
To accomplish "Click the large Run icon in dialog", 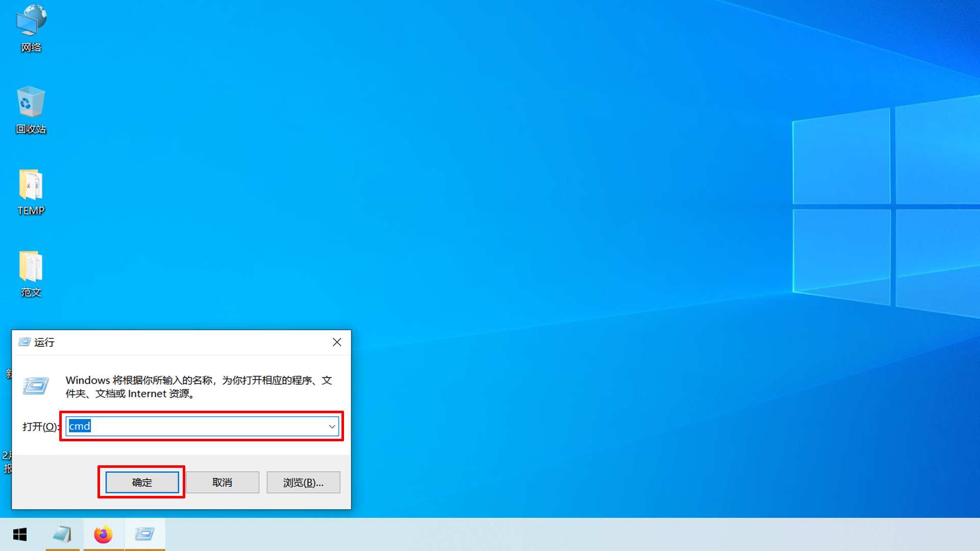I will [x=36, y=386].
